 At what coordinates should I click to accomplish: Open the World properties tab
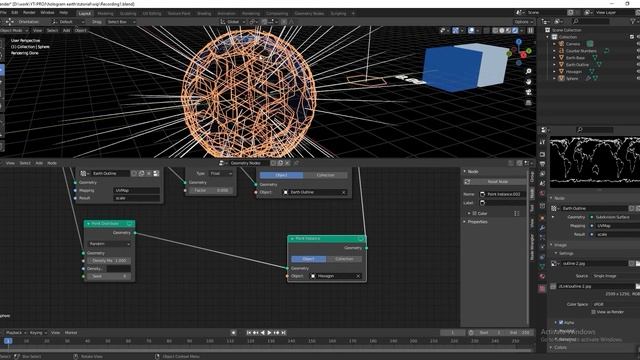click(x=542, y=193)
